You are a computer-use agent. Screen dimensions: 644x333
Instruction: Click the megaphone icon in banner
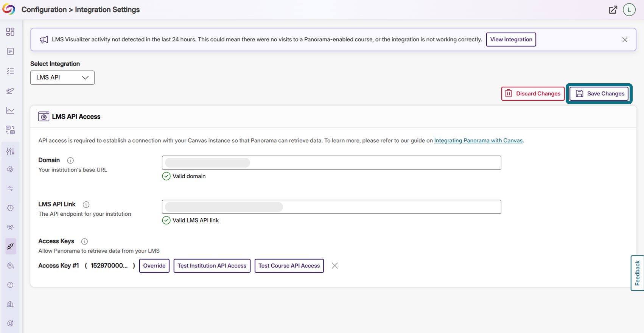[44, 40]
